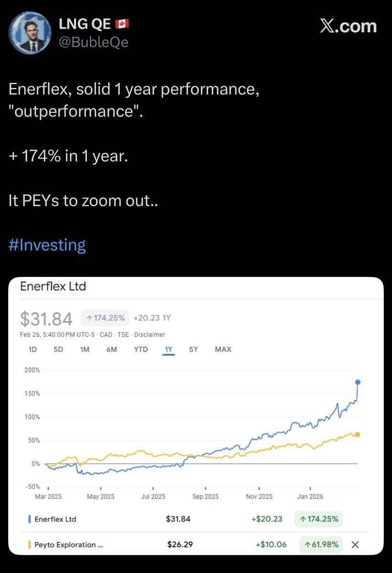
Task: Click the Peyto yellow color indicator
Action: [30, 544]
